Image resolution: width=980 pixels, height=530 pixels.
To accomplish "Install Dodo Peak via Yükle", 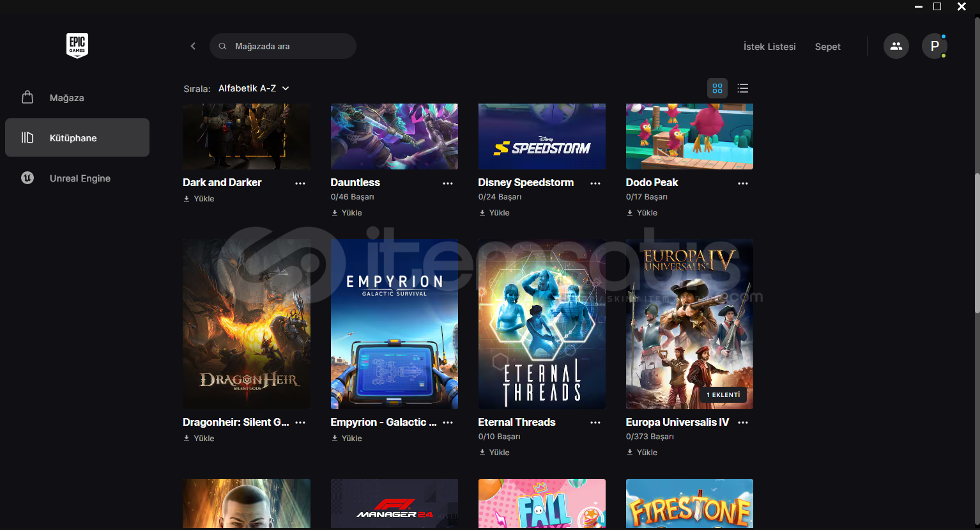I will tap(642, 213).
